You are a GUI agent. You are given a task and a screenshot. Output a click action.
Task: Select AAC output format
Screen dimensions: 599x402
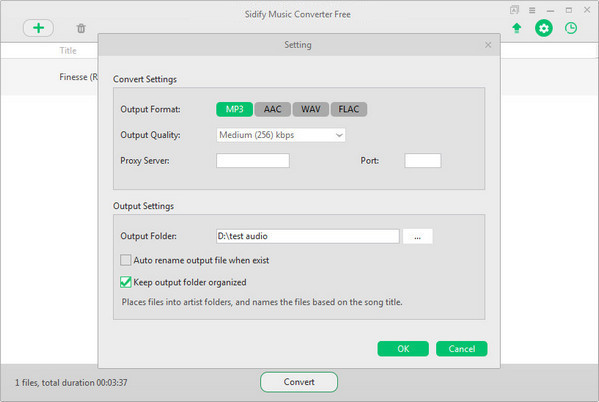click(272, 109)
